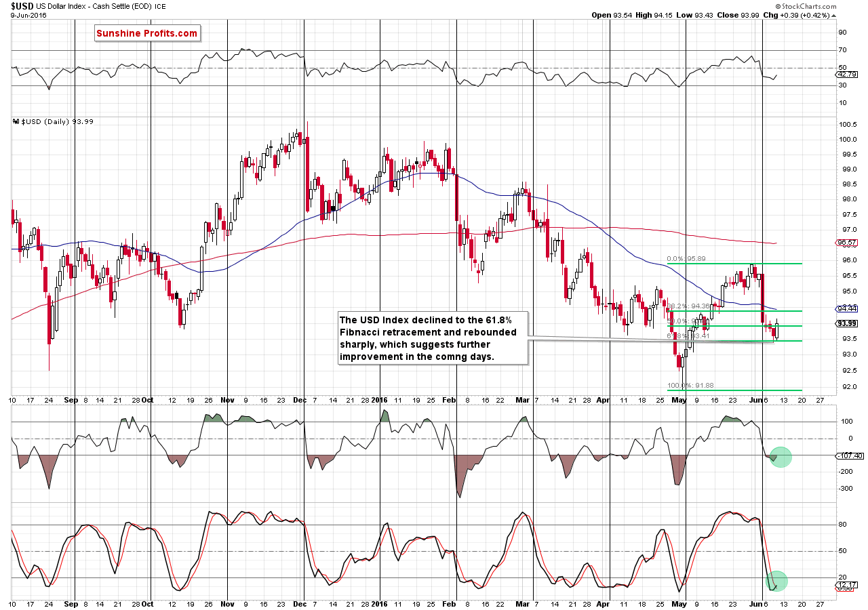868x610 pixels.
Task: Click the '61.8%: 93.41' Fibonacci label
Action: coord(687,335)
